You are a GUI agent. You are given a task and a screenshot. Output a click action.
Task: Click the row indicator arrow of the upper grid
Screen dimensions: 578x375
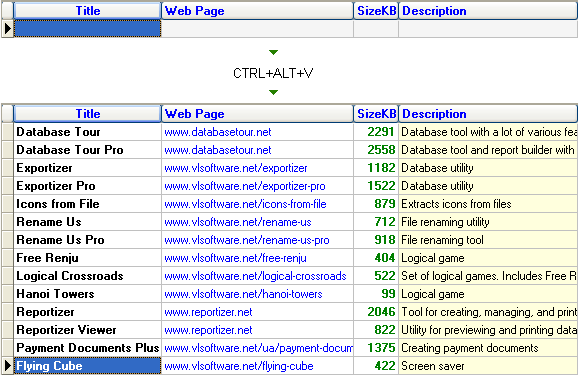[x=7, y=28]
